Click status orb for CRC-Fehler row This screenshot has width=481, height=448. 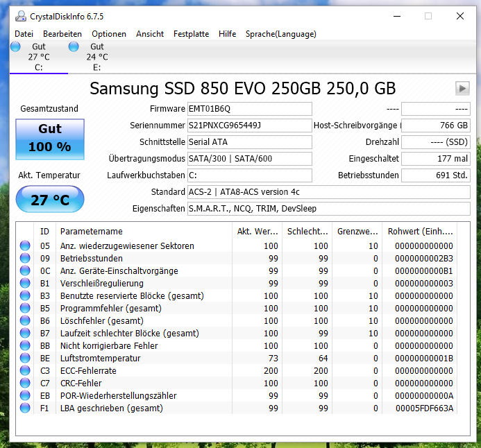point(25,383)
